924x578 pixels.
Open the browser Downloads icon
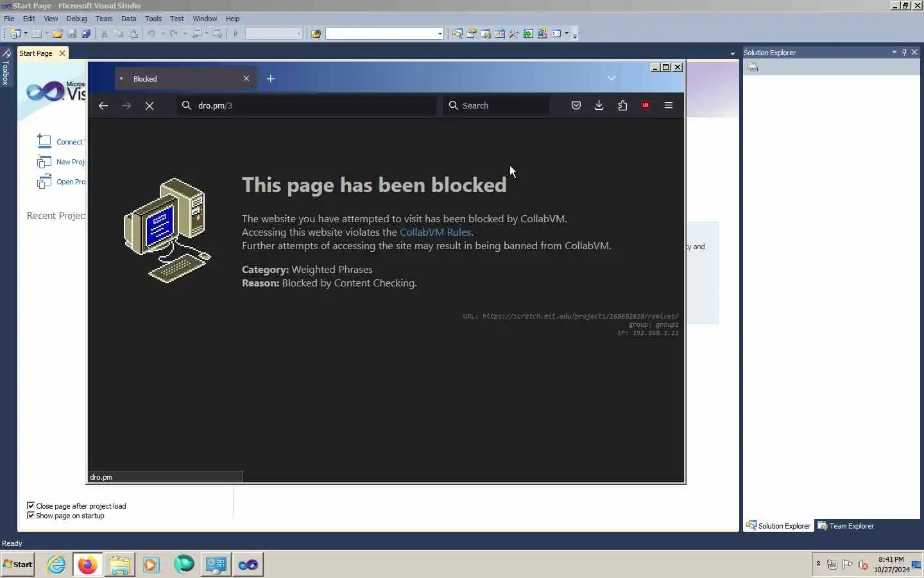click(x=599, y=105)
